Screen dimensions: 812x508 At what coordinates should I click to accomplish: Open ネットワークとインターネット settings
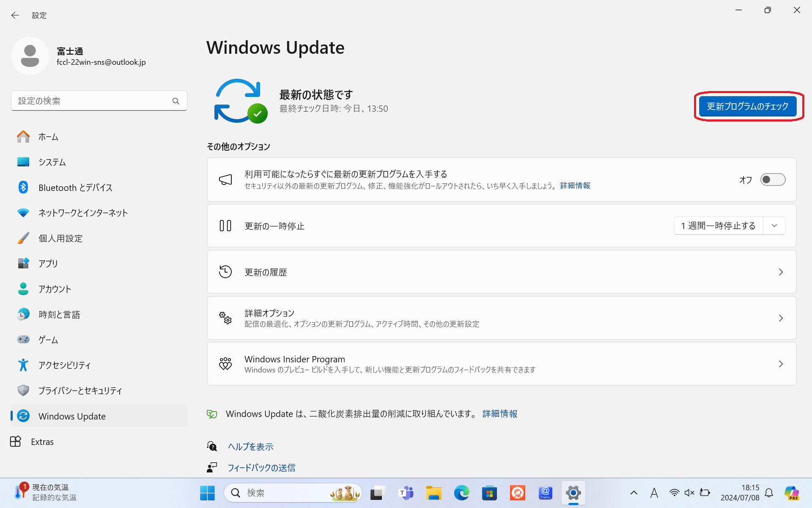(x=83, y=213)
